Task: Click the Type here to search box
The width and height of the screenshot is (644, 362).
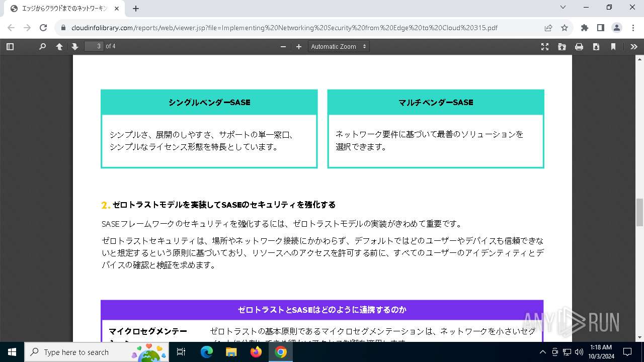Action: (97, 352)
